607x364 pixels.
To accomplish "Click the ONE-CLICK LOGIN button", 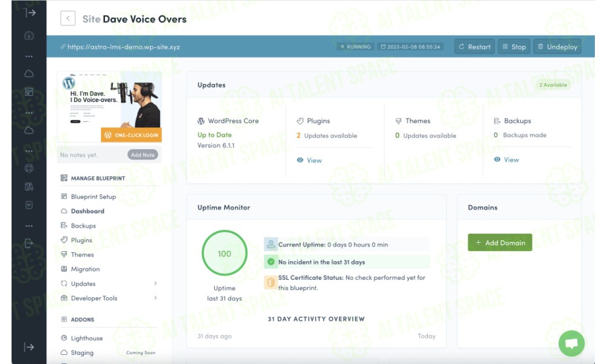I will (x=131, y=135).
